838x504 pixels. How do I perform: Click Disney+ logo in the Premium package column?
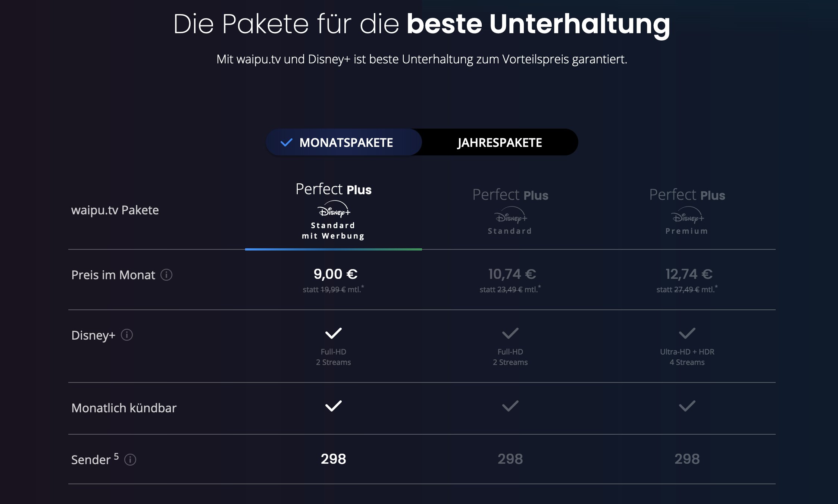coord(687,216)
